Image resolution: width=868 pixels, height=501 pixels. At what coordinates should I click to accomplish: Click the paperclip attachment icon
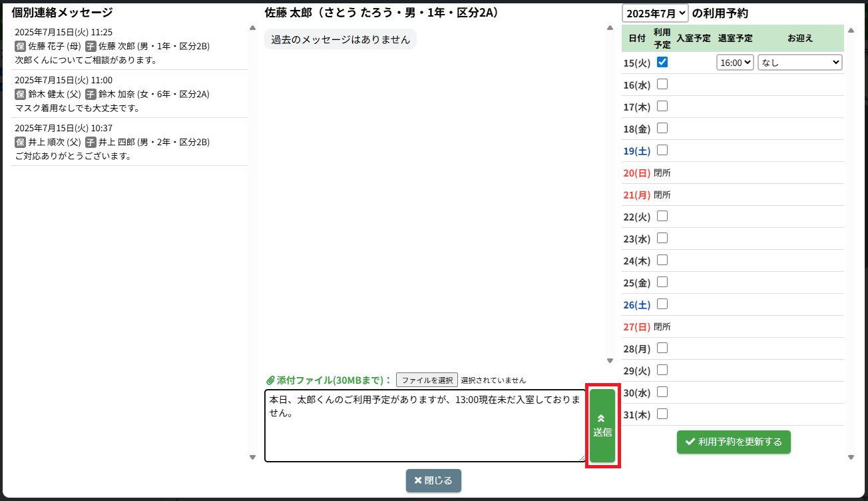(x=270, y=380)
